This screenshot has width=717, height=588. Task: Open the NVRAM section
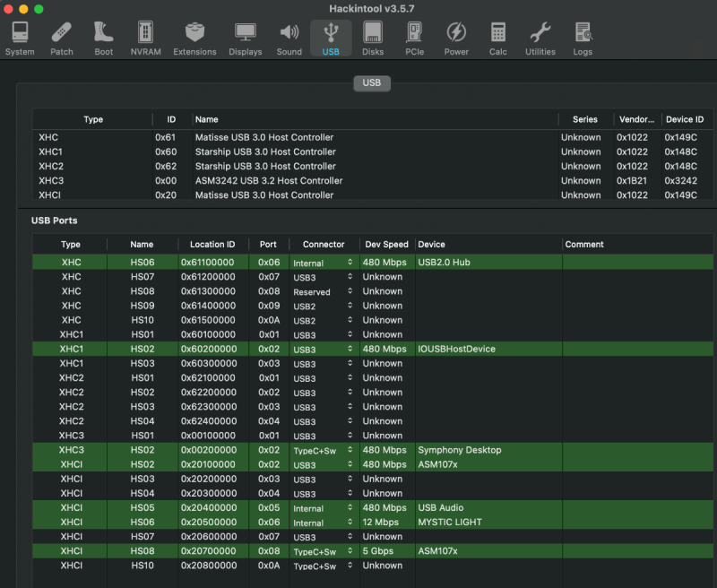145,39
